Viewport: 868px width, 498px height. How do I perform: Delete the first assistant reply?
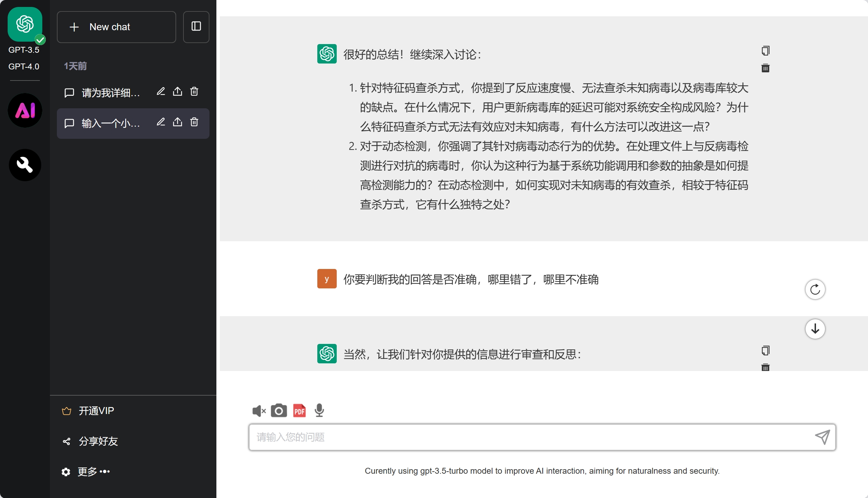click(765, 68)
